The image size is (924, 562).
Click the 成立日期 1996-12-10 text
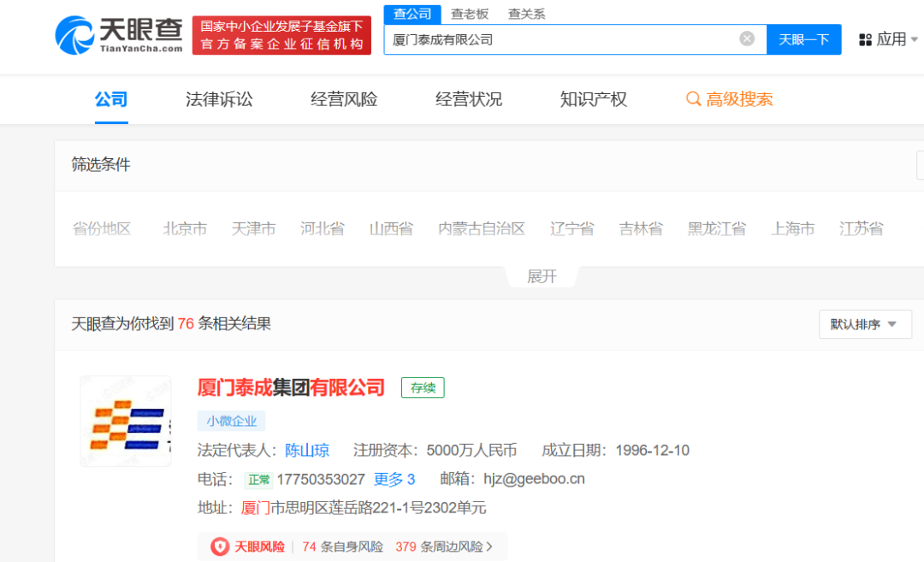coord(616,451)
